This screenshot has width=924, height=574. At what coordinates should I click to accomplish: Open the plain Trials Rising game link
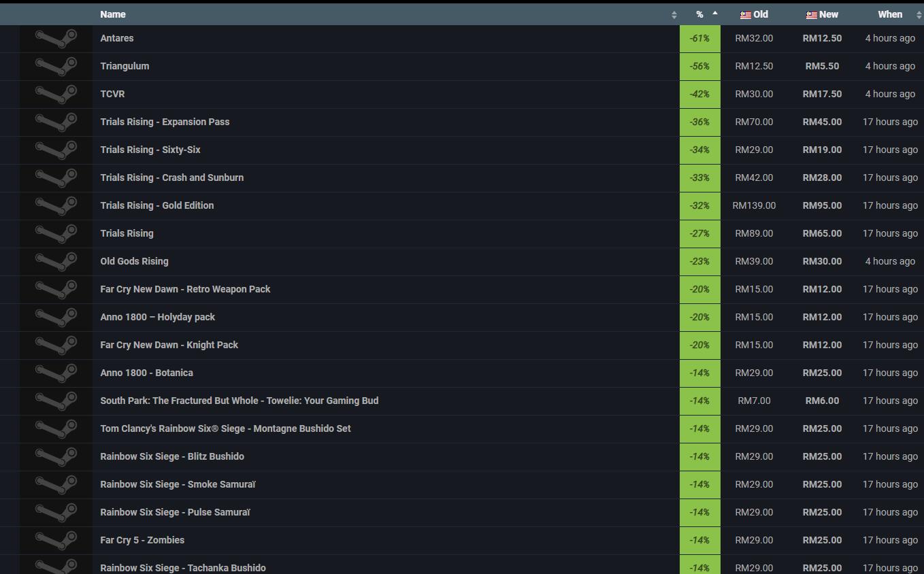(127, 233)
